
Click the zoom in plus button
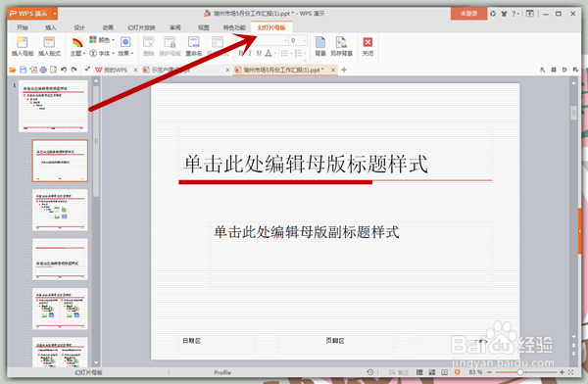[562, 372]
